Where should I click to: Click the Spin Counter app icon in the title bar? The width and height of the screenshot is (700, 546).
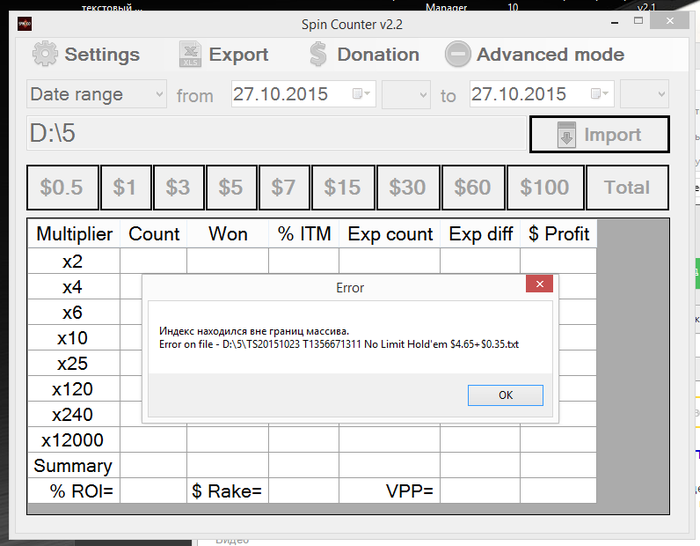(x=25, y=24)
